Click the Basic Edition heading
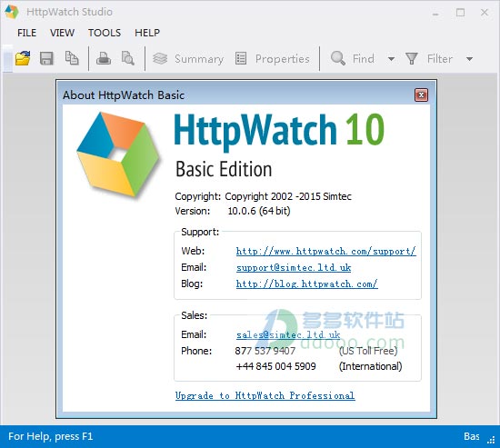The height and width of the screenshot is (448, 500). (x=224, y=169)
